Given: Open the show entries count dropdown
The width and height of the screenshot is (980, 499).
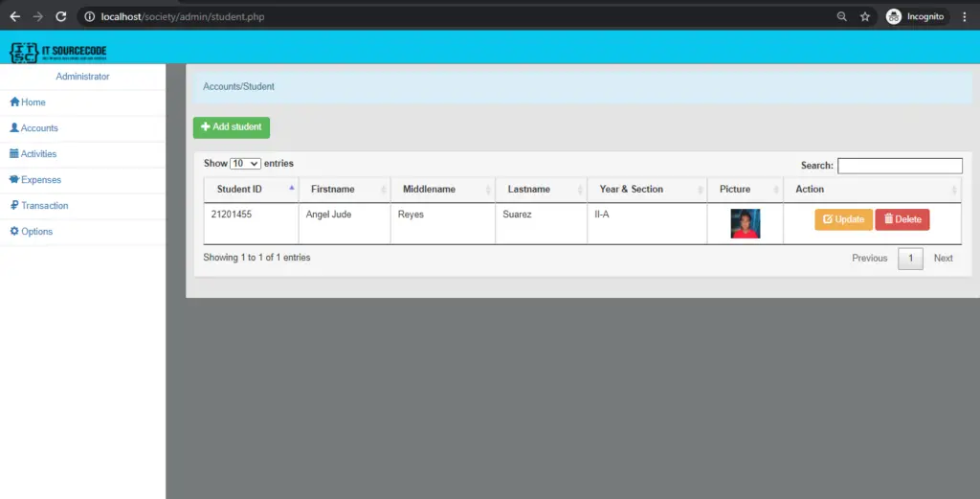Looking at the screenshot, I should [246, 164].
